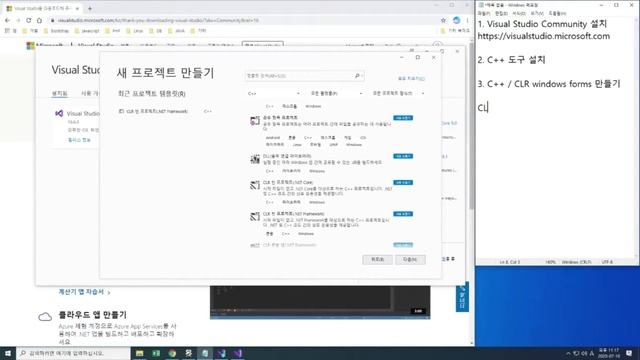
Task: Open the JAVA bookmarks folder
Action: point(176,31)
